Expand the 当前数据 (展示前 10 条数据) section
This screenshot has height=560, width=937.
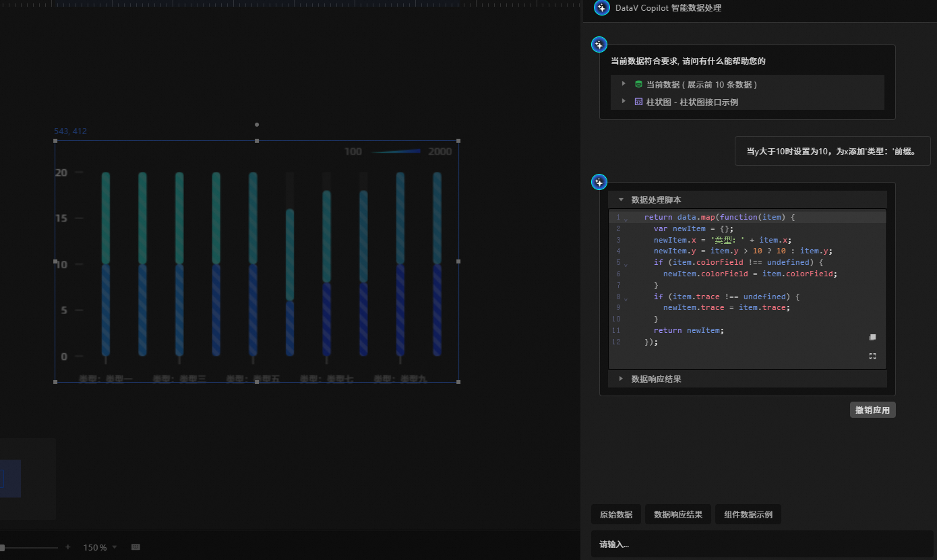tap(624, 84)
